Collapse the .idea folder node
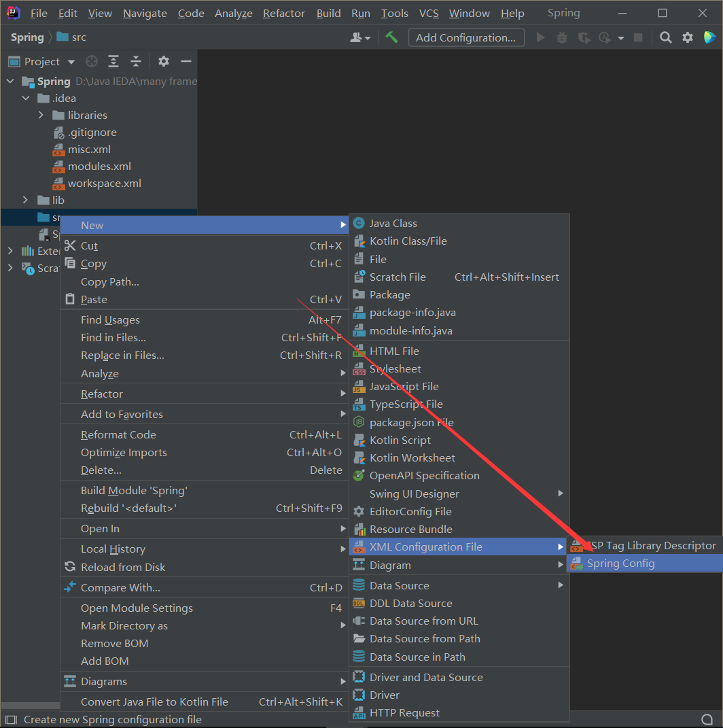 [x=26, y=99]
